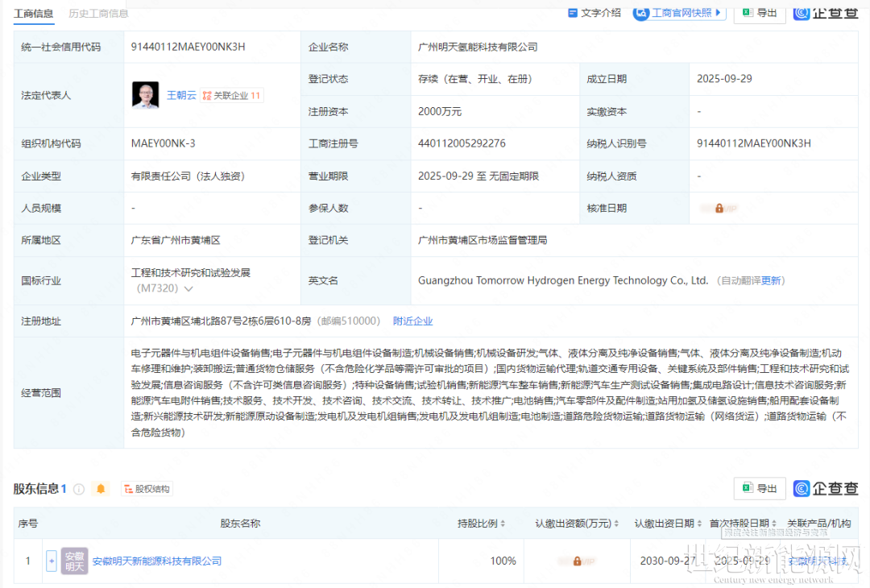Click 附近企业 nearby companies link
The height and width of the screenshot is (588, 870).
tap(412, 321)
